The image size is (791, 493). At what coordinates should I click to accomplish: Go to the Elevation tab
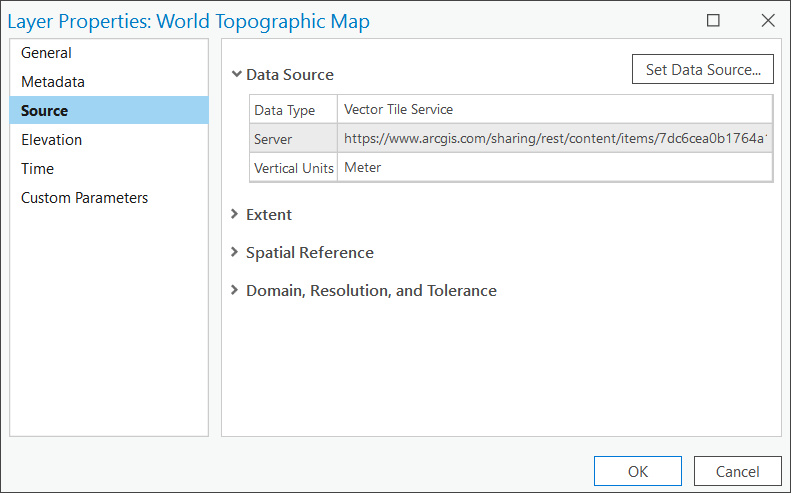click(x=52, y=140)
